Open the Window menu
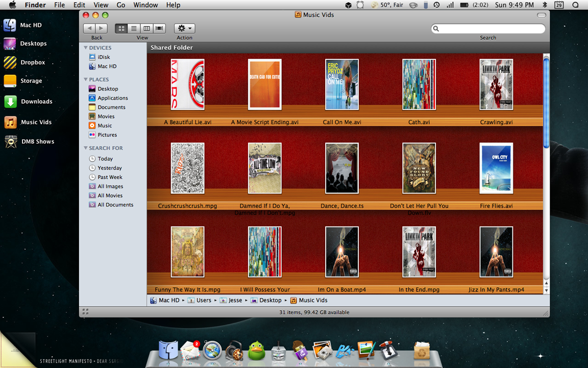Image resolution: width=588 pixels, height=368 pixels. tap(145, 5)
